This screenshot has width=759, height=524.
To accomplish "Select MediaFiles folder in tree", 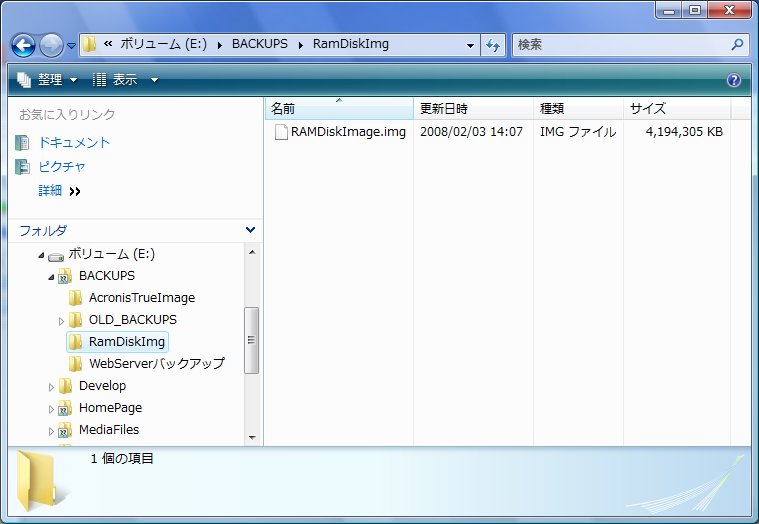I will (109, 430).
